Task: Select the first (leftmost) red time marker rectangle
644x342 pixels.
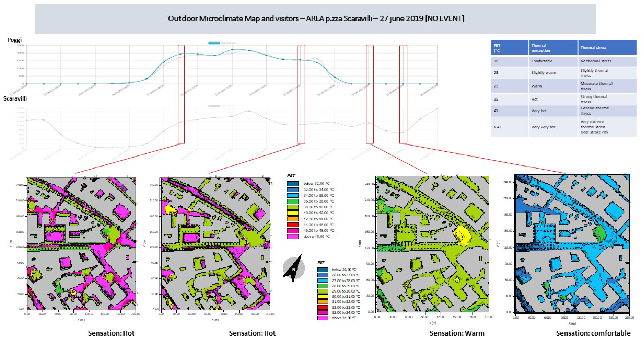Action: (181, 94)
